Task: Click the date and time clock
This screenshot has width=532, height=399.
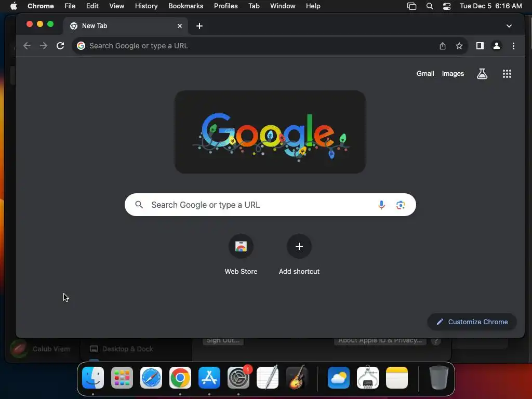Action: point(490,6)
